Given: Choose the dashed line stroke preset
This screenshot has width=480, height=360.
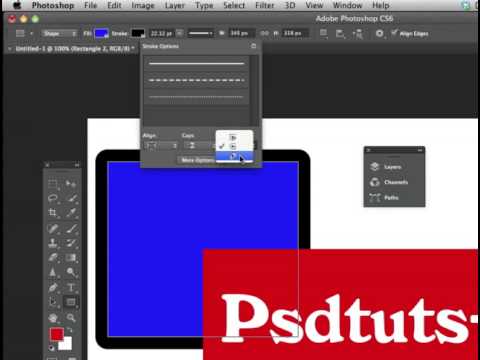Looking at the screenshot, I should click(x=196, y=80).
